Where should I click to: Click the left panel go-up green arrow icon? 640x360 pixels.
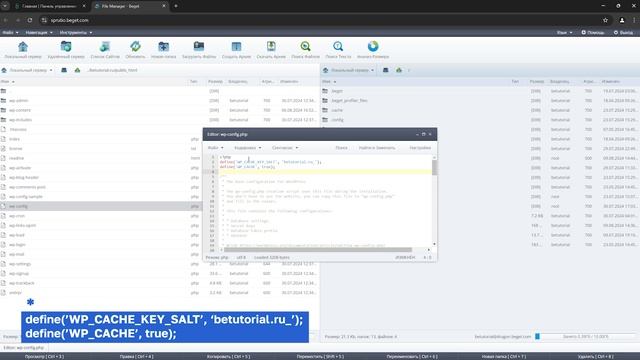(x=77, y=70)
